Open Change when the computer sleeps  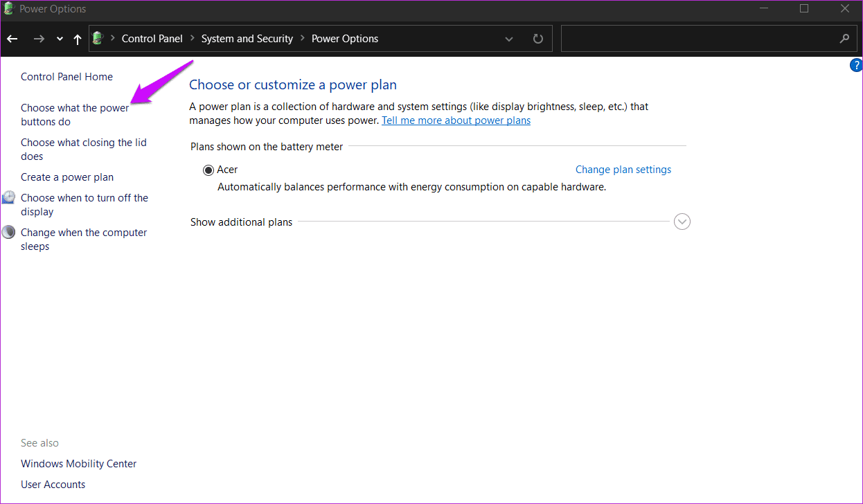pos(84,240)
